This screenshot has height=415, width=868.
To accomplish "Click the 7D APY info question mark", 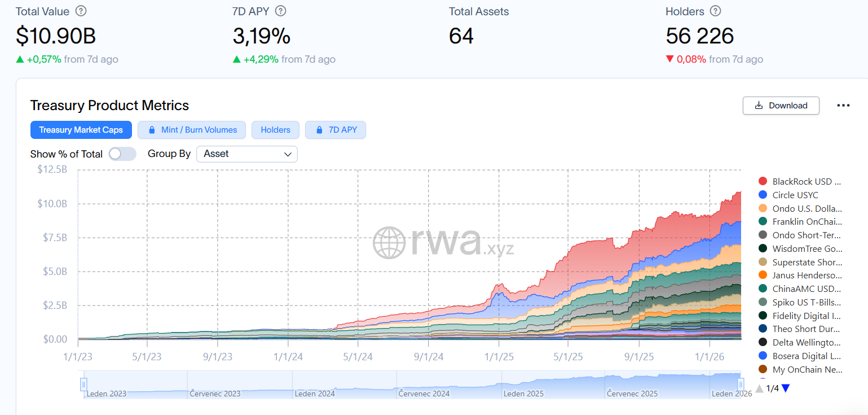I will click(280, 11).
